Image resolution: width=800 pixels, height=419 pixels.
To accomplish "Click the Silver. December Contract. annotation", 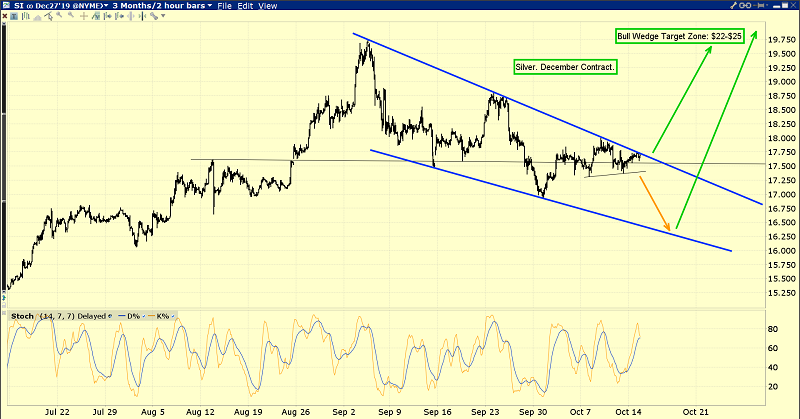I will [565, 67].
